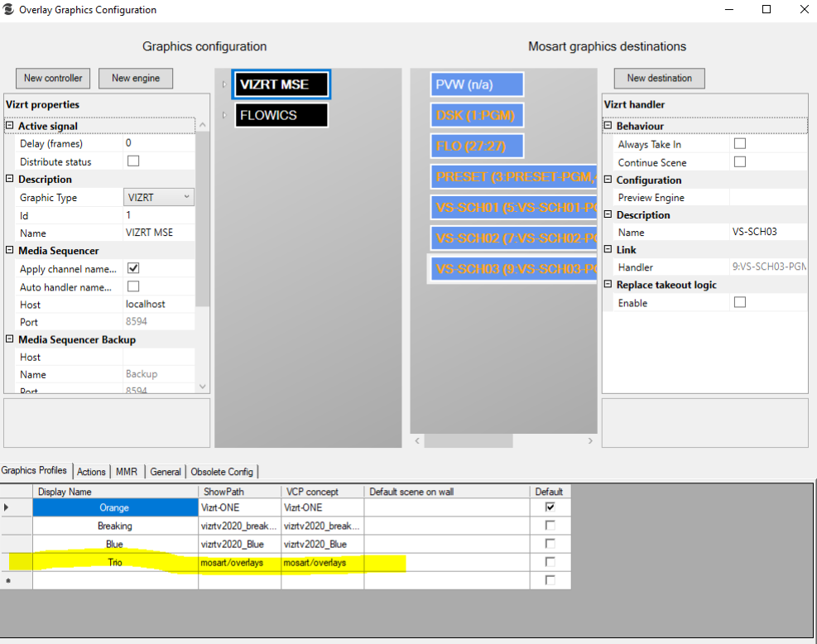Open the Obsolete Config tab

click(222, 472)
